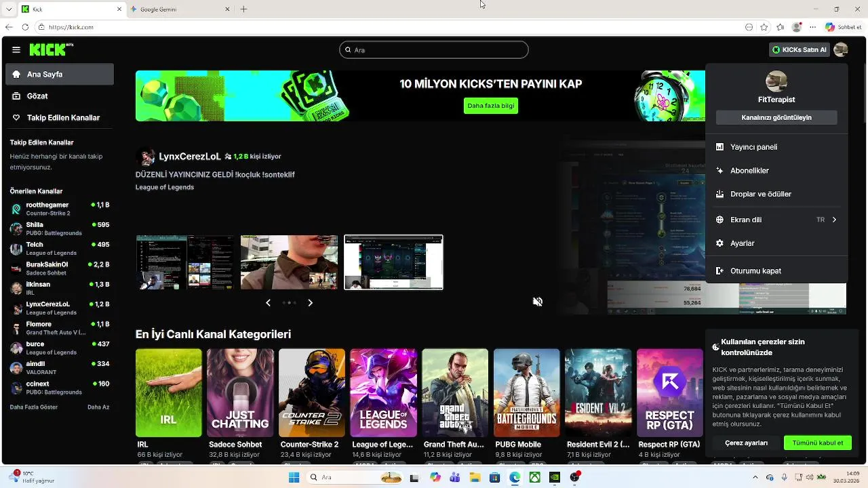Select second featured stream thumbnail
Screen dimensions: 868x488
(289, 262)
